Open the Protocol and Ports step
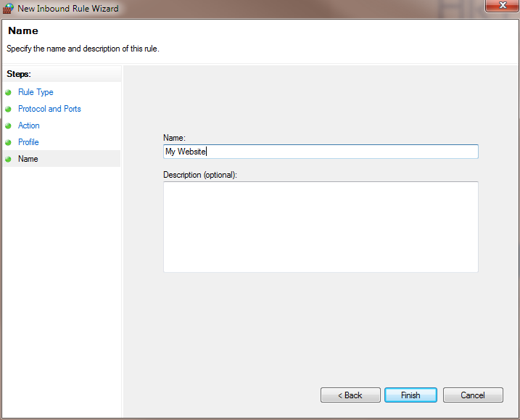The height and width of the screenshot is (420, 520). coord(49,109)
